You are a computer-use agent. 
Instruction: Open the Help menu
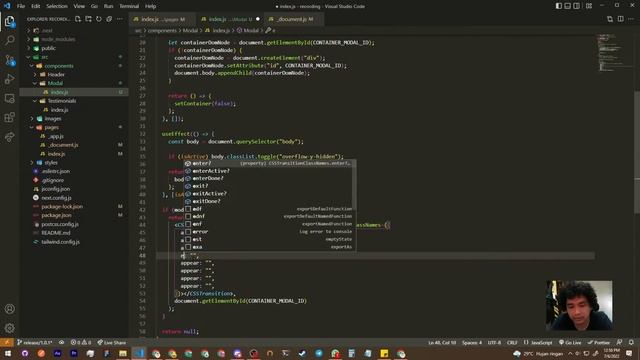(x=150, y=6)
